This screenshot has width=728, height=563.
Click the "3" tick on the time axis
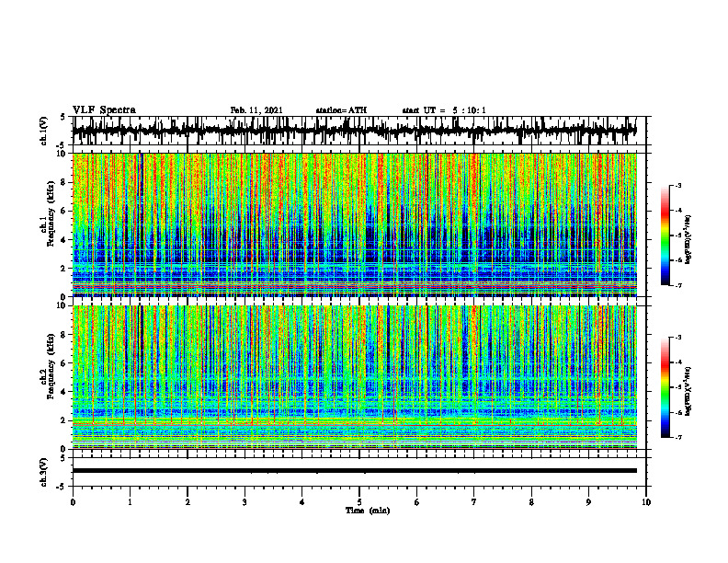pyautogui.click(x=245, y=502)
